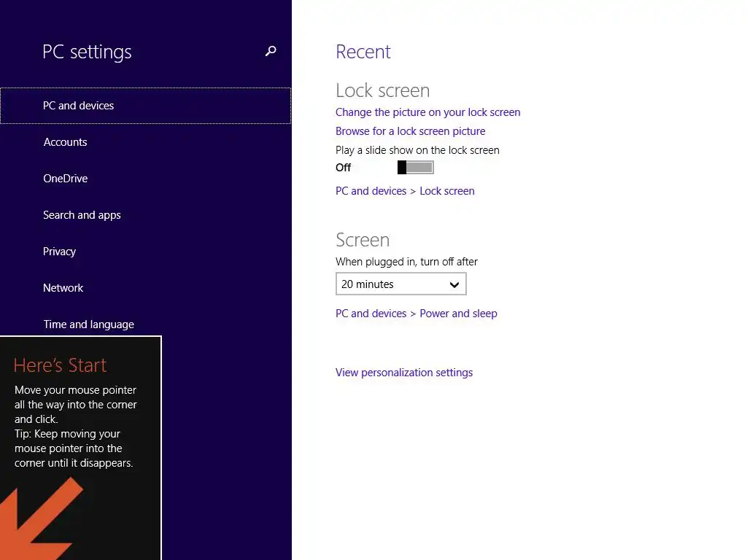Click the Here's Start tip heading

click(60, 365)
